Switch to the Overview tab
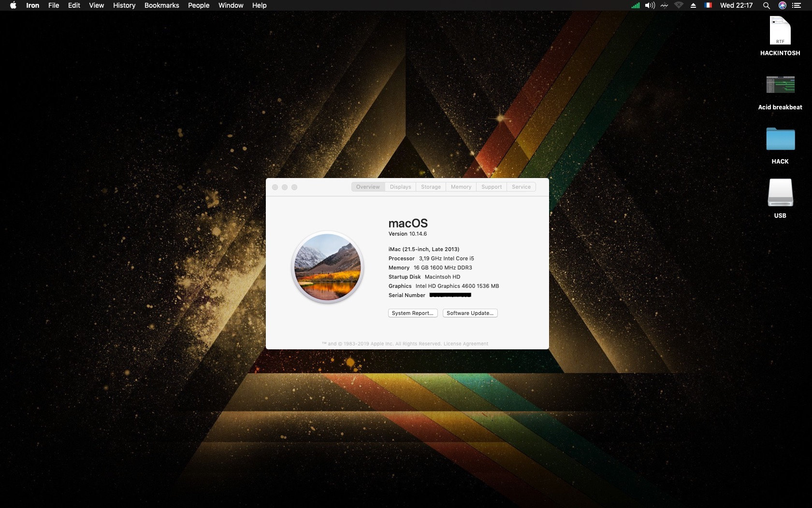812x508 pixels. 368,187
